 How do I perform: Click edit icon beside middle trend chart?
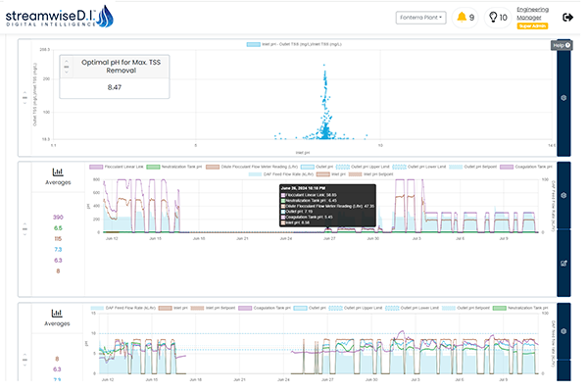pyautogui.click(x=563, y=264)
